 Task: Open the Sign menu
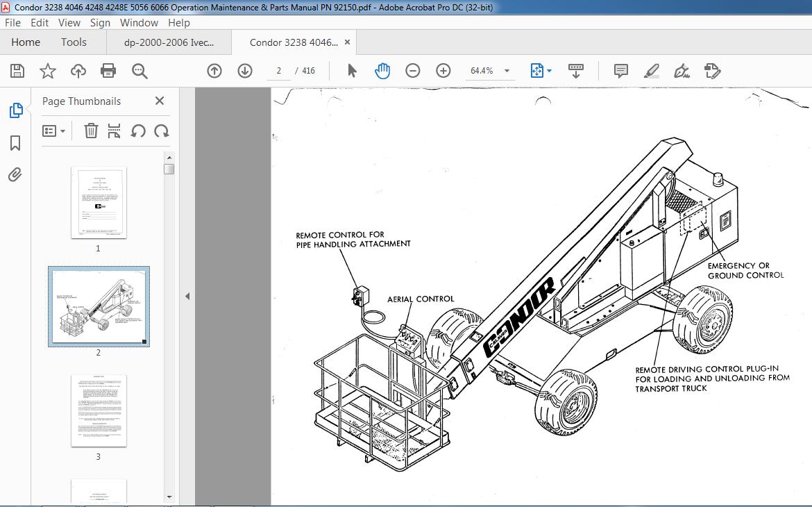pos(100,23)
